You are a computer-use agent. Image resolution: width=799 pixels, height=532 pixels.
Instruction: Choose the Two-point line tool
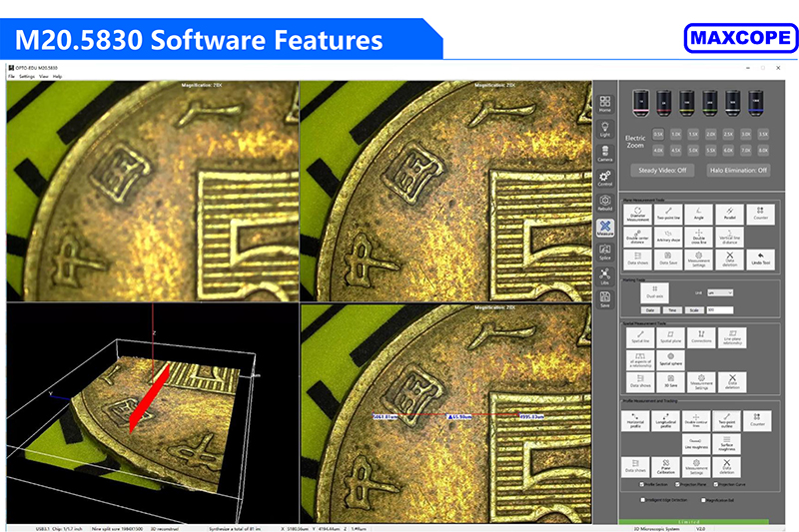coord(668,214)
